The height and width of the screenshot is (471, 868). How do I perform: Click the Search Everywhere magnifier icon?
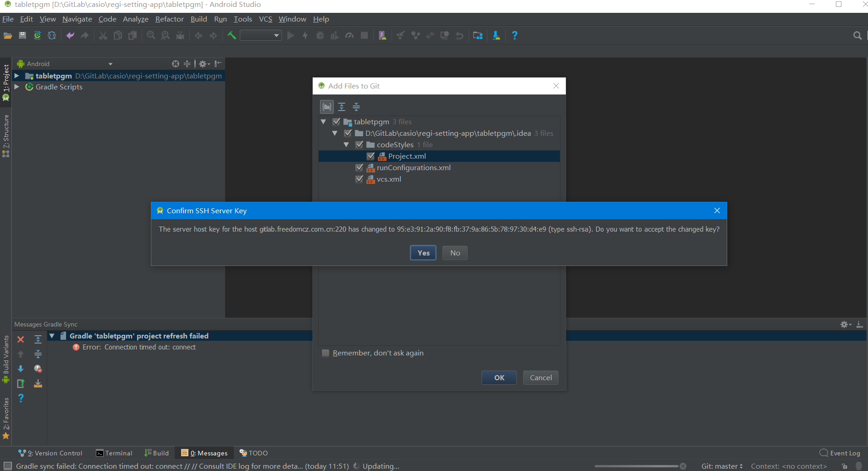click(x=857, y=35)
